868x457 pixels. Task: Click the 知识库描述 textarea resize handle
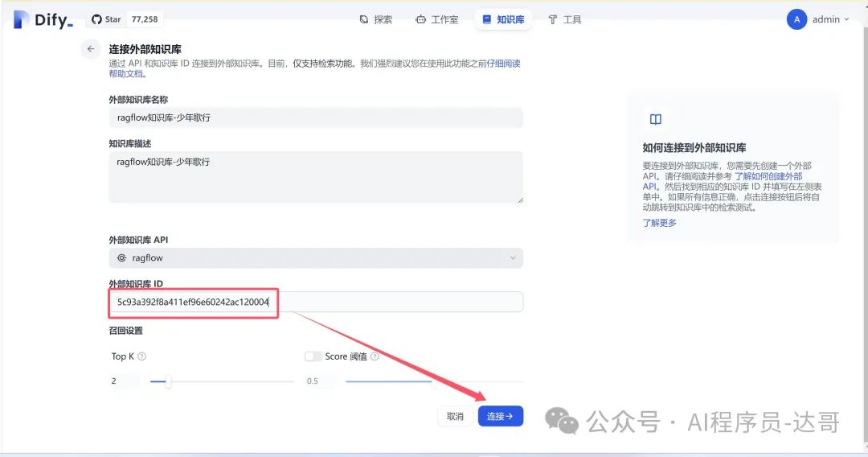click(520, 200)
